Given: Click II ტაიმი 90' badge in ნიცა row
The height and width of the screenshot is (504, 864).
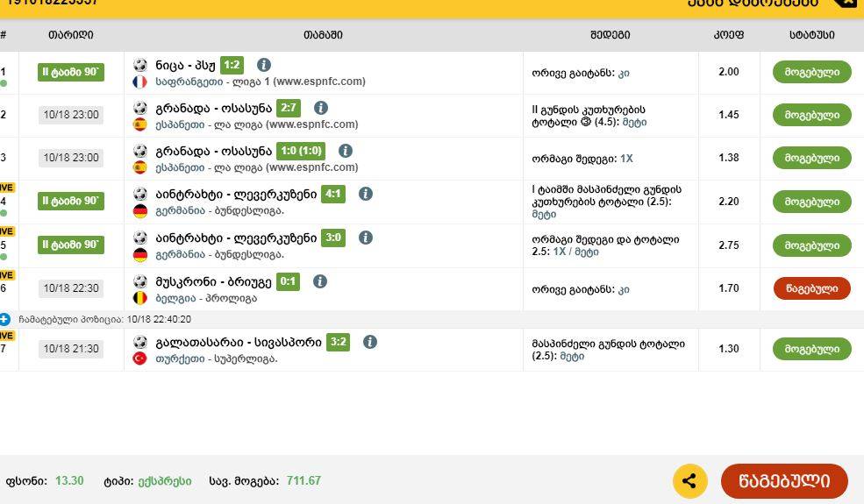Looking at the screenshot, I should pos(70,72).
